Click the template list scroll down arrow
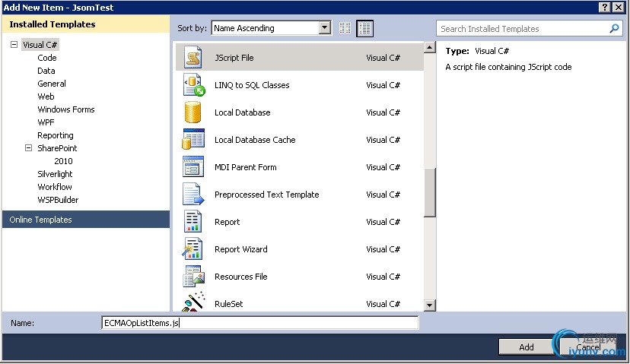Image resolution: width=630 pixels, height=364 pixels. (x=429, y=305)
